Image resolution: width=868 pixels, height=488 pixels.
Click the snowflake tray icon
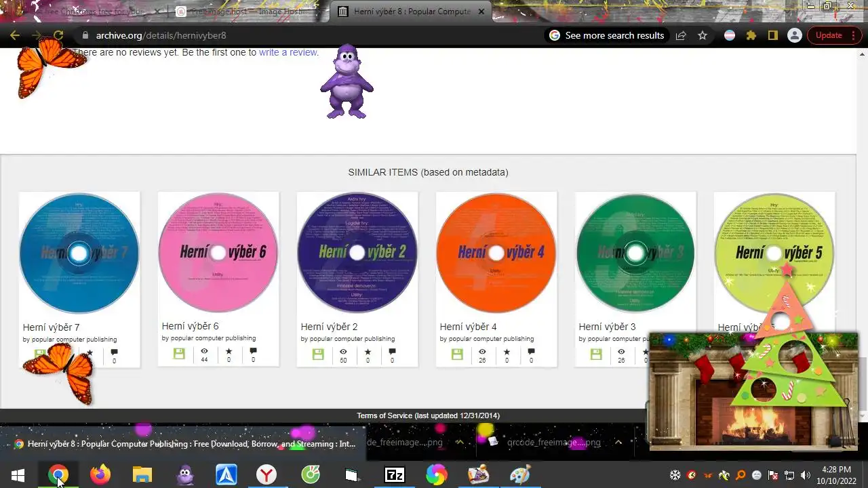pyautogui.click(x=675, y=475)
